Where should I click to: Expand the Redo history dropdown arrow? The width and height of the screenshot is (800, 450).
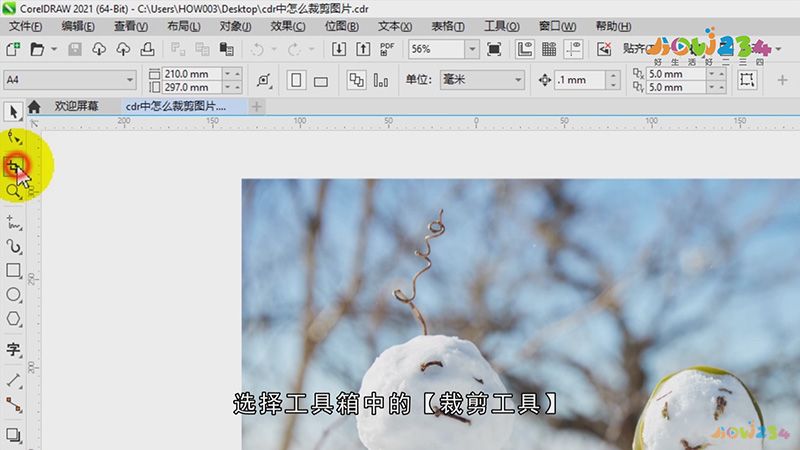(311, 49)
